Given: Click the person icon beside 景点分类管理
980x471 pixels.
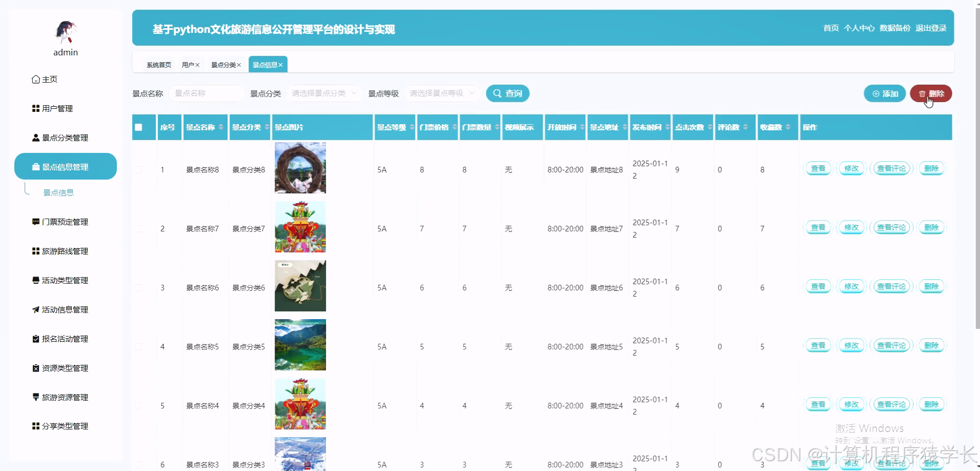Looking at the screenshot, I should click(x=36, y=138).
